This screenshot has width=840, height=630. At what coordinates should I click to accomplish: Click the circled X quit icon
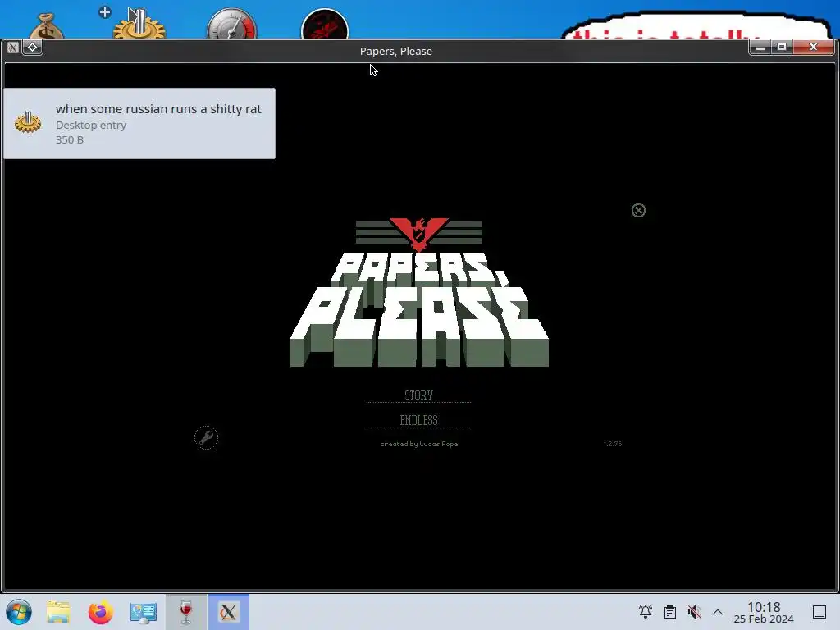[x=638, y=211]
